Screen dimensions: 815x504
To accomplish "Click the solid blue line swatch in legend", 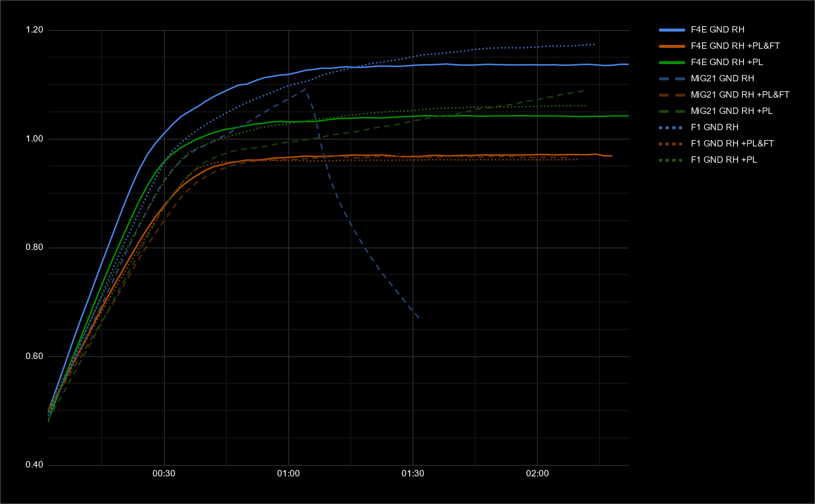I will point(672,30).
